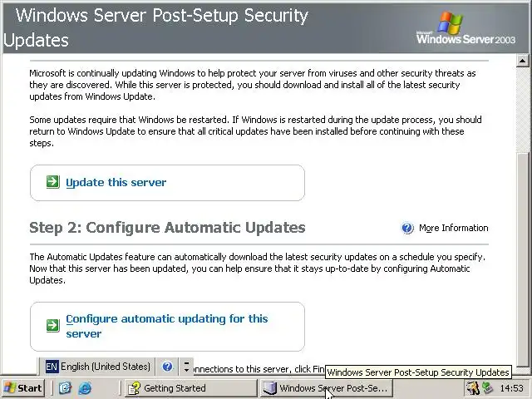This screenshot has height=399, width=532.
Task: Click the More Information help icon
Action: tap(407, 228)
